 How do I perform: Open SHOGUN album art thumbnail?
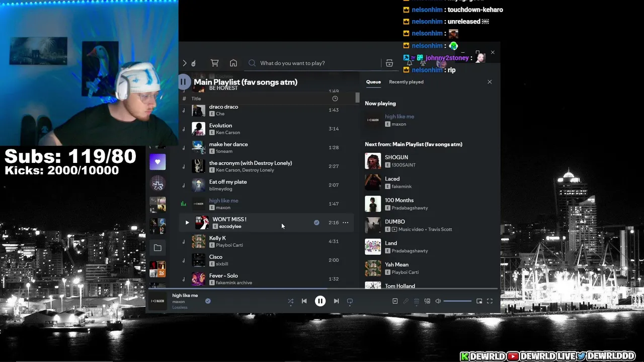click(x=373, y=161)
